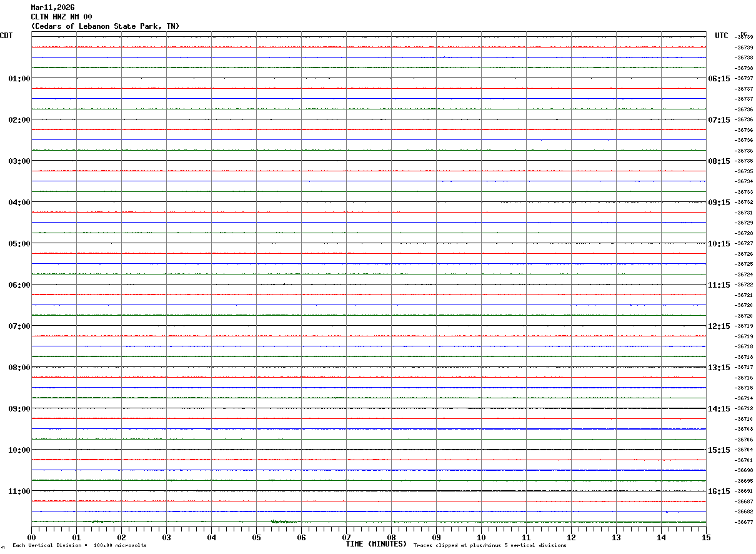
Task: Click the 13:15 UTC time label
Action: [719, 368]
